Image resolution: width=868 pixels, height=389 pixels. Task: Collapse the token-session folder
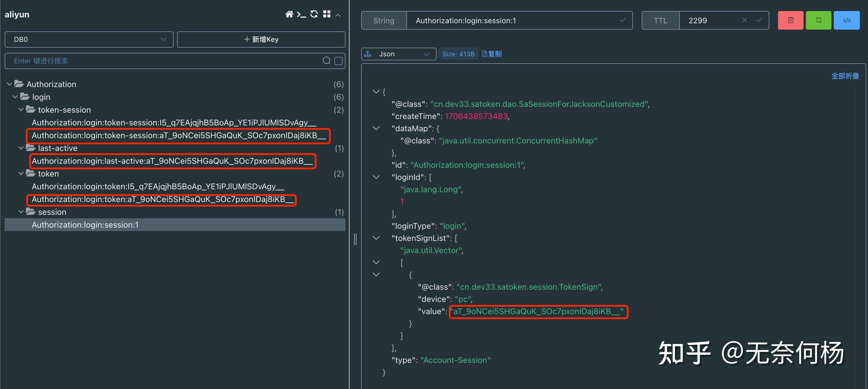point(21,109)
